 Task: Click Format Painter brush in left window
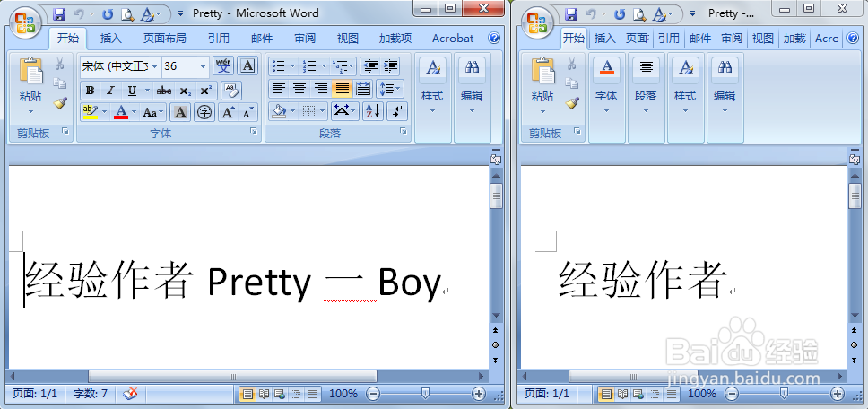(59, 103)
